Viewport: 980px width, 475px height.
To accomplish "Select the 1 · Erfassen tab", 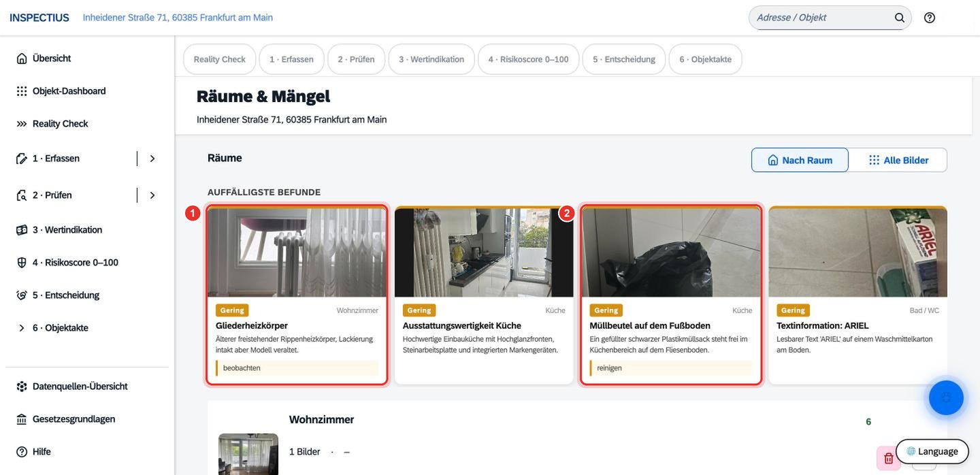I will coord(291,59).
